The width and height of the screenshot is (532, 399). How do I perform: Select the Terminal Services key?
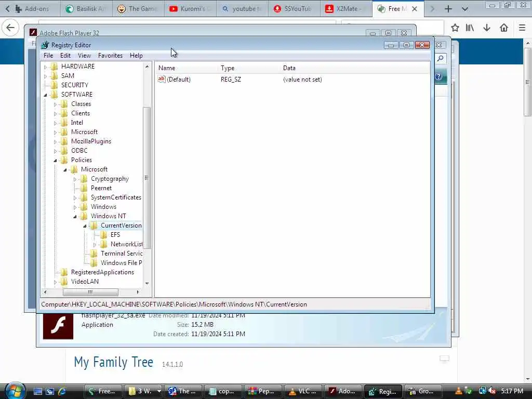pos(121,254)
